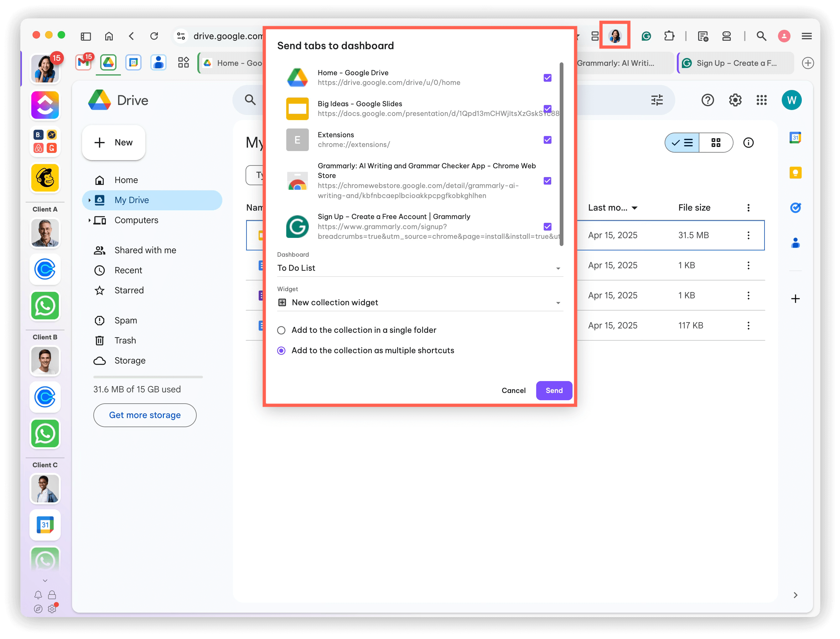Open Drive help question mark icon
This screenshot has height=639, width=840.
(707, 100)
